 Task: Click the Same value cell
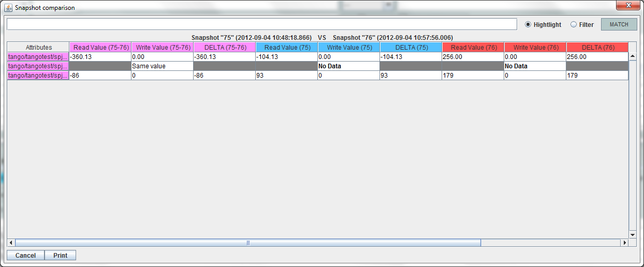[163, 66]
